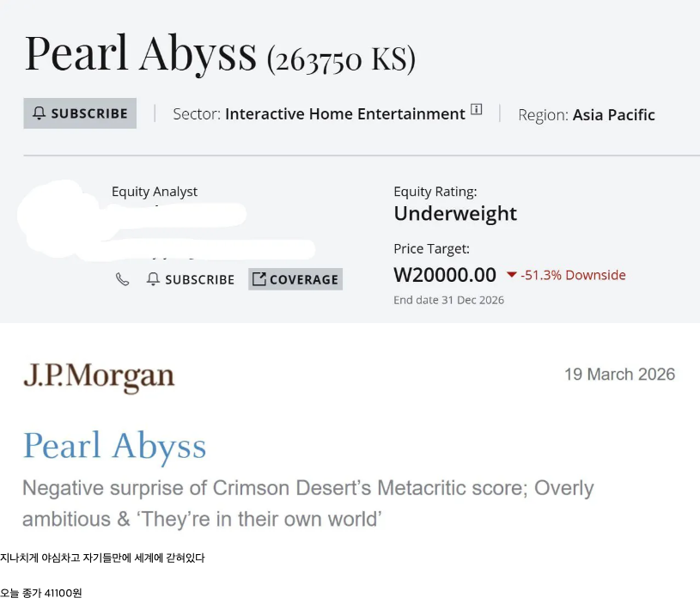Click the info icon beside Interactive Home Entertainment
The height and width of the screenshot is (604, 700).
(x=477, y=110)
